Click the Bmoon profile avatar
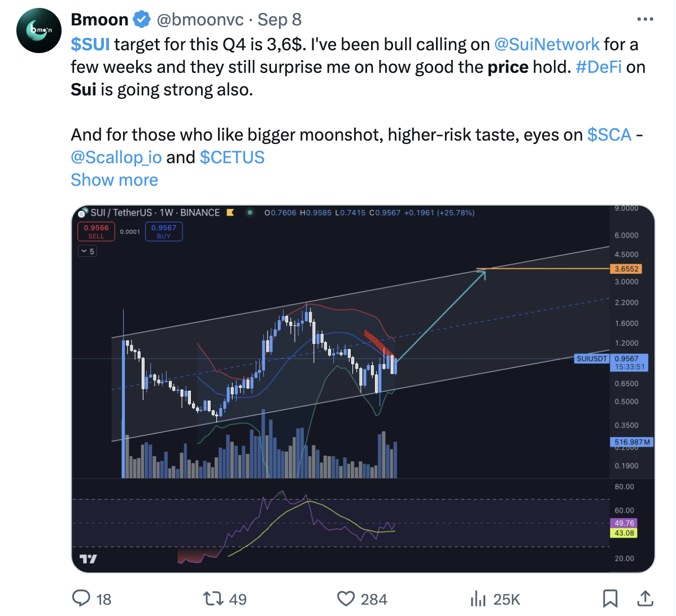This screenshot has height=616, width=676. pyautogui.click(x=38, y=31)
